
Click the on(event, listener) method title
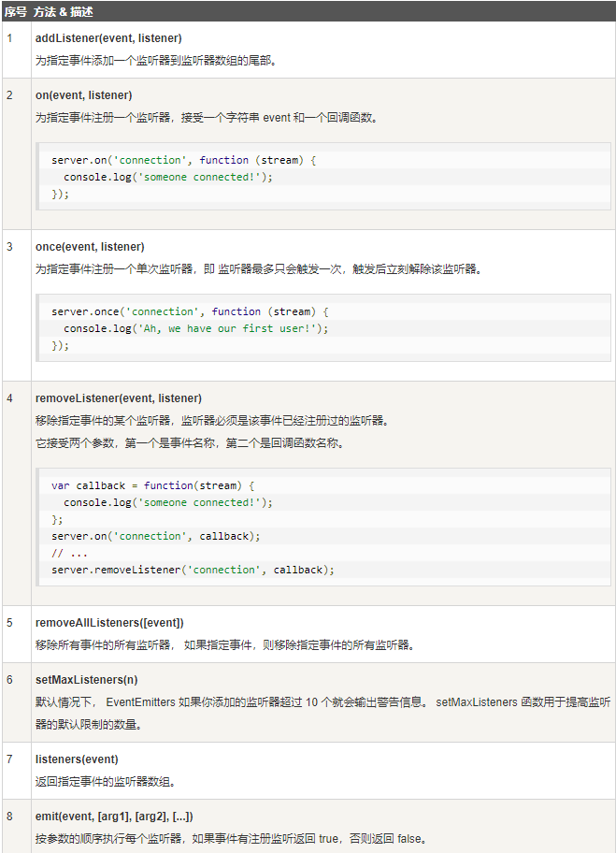click(84, 95)
